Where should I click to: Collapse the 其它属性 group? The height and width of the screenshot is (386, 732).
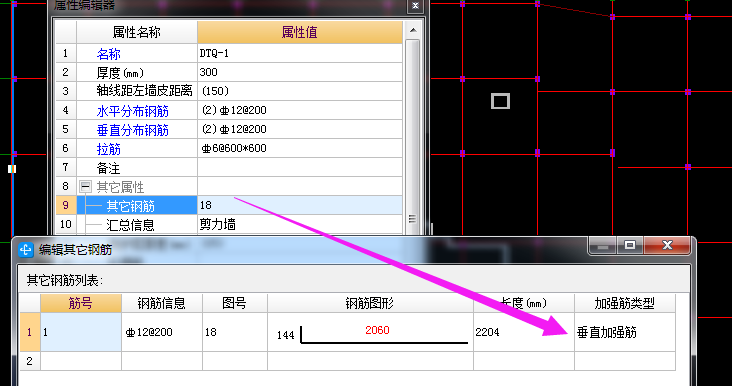(85, 187)
